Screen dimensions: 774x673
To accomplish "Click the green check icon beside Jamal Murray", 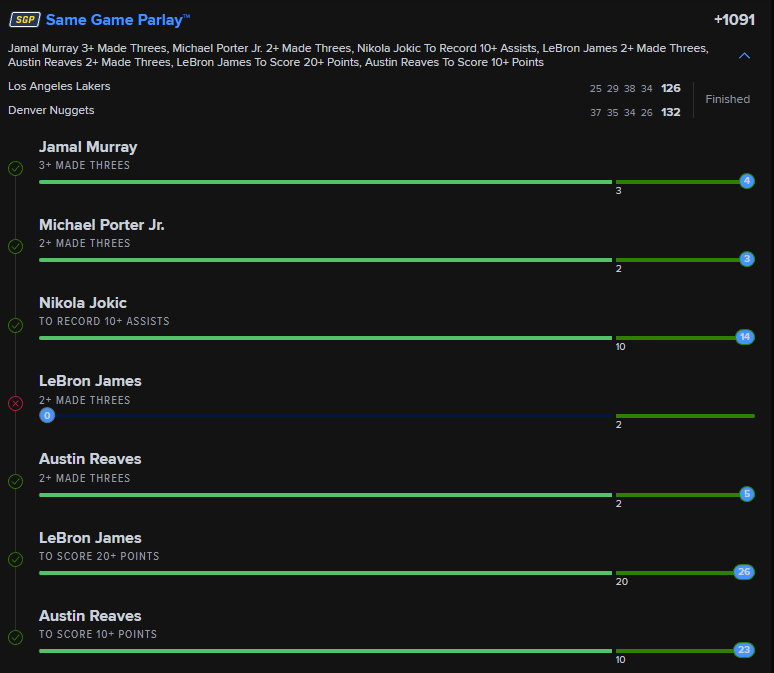I will pos(15,168).
